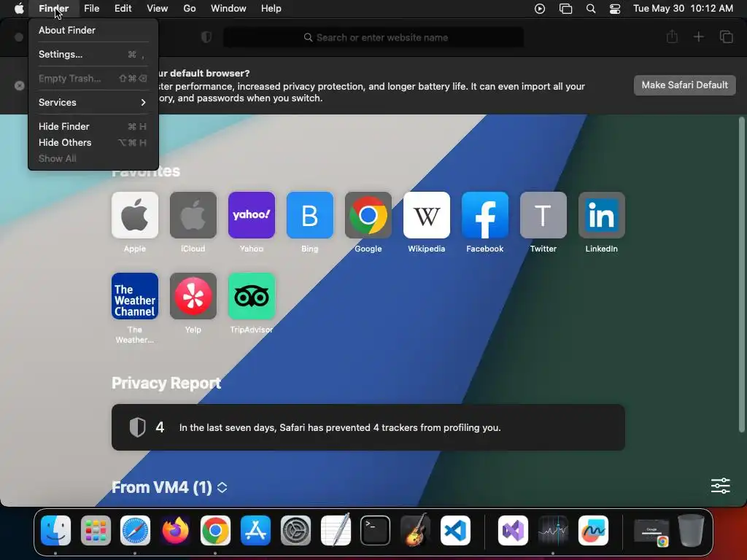Launch Visual Studio Code from Dock
The width and height of the screenshot is (747, 560).
[x=455, y=531]
